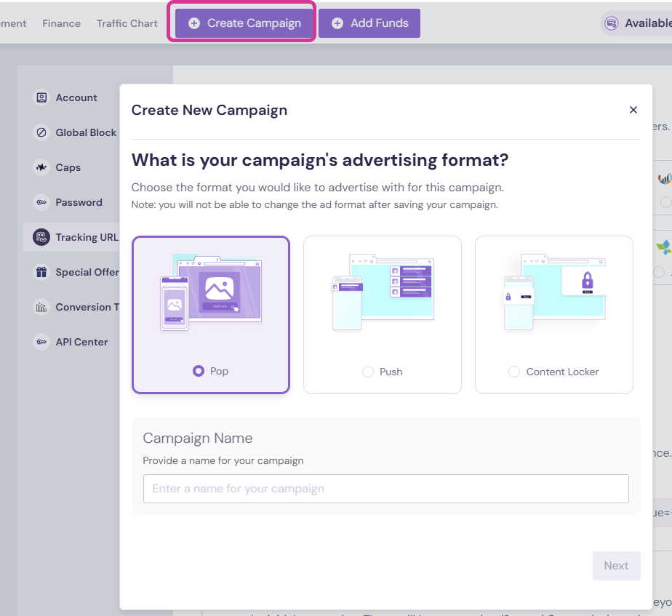672x616 pixels.
Task: Open the Finance menu item
Action: 61,23
